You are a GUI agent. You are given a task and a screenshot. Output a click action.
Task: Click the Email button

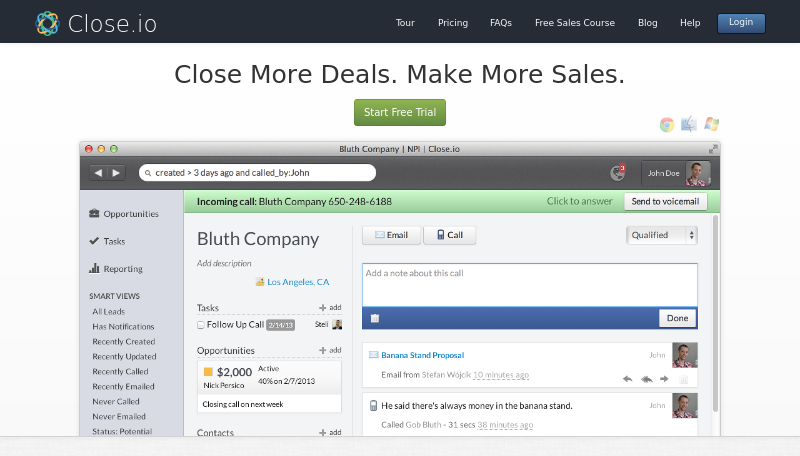point(391,235)
